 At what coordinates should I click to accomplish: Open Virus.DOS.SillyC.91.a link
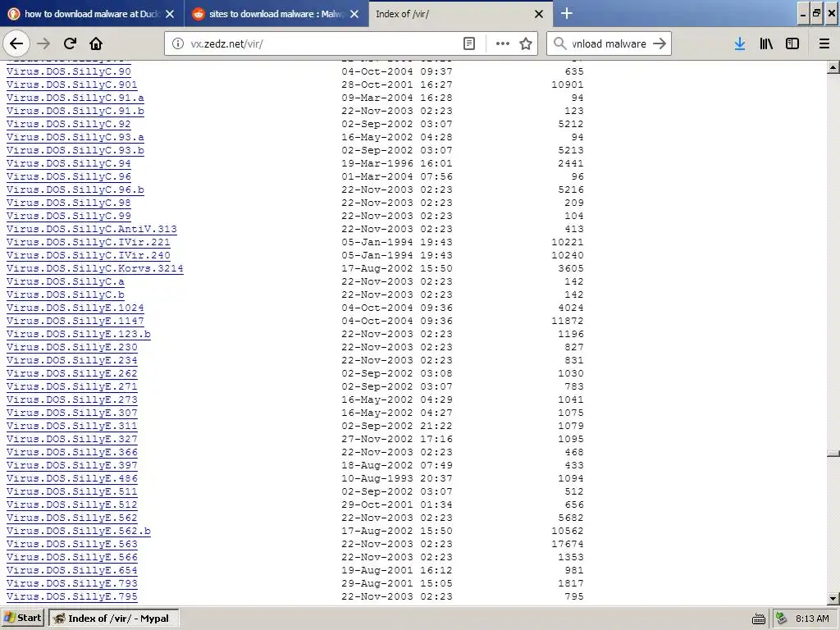[75, 98]
